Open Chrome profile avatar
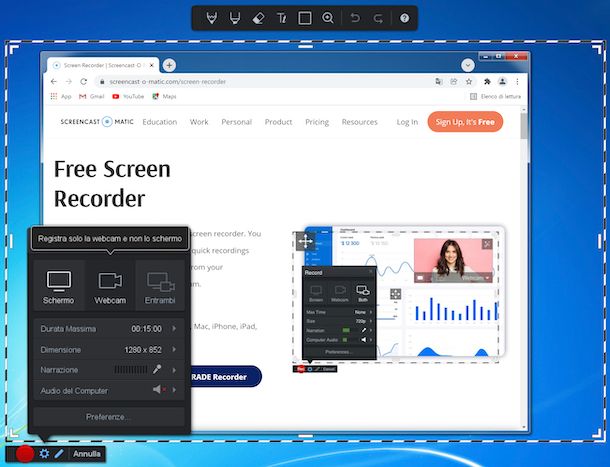 (x=502, y=82)
